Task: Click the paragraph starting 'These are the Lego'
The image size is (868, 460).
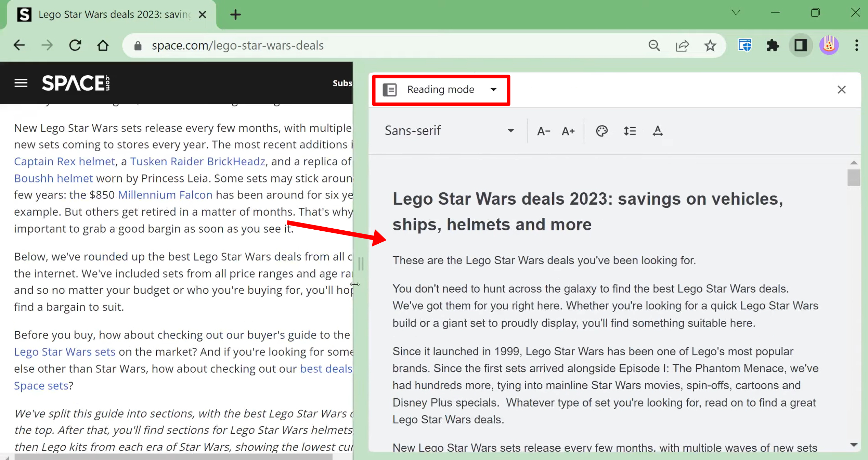Action: coord(544,260)
